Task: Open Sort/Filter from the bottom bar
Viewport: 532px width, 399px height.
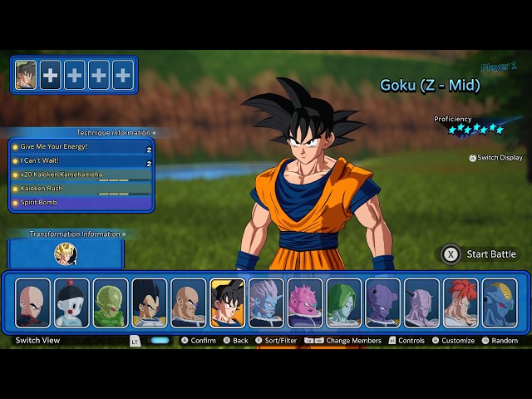Action: pyautogui.click(x=281, y=341)
